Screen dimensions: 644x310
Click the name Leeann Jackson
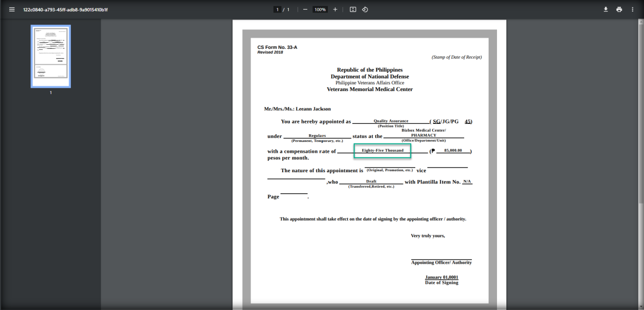(x=313, y=109)
